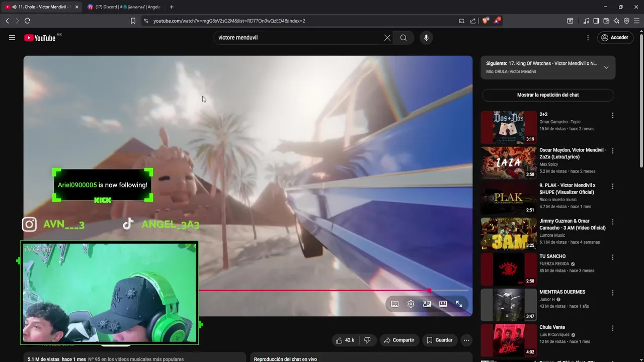This screenshot has height=362, width=644.
Task: Open the browser main menu
Action: click(636, 21)
